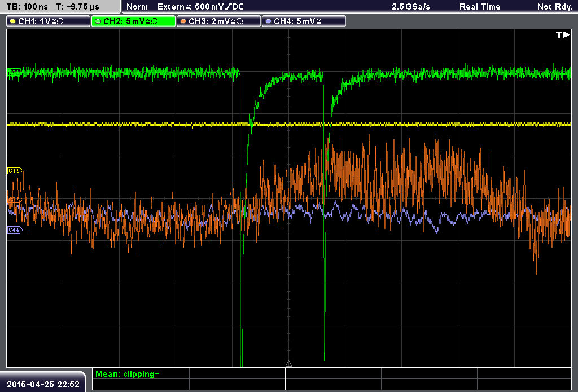Image resolution: width=578 pixels, height=392 pixels.
Task: Click the T: -9.75 µs trigger offset
Action: [x=78, y=7]
